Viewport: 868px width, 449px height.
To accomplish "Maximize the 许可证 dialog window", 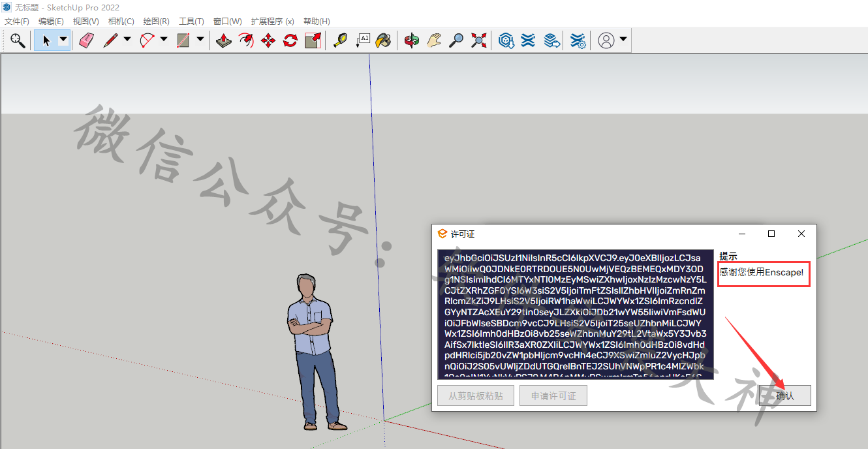I will [x=771, y=234].
